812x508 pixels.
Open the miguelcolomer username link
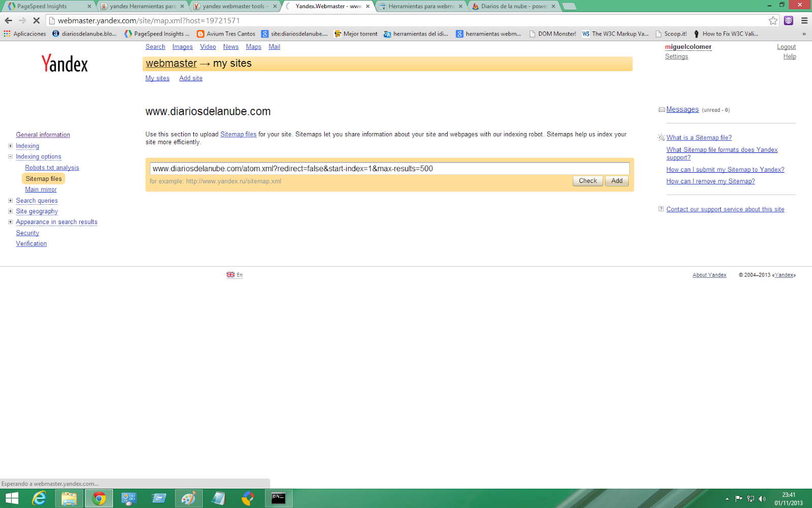[x=688, y=47]
